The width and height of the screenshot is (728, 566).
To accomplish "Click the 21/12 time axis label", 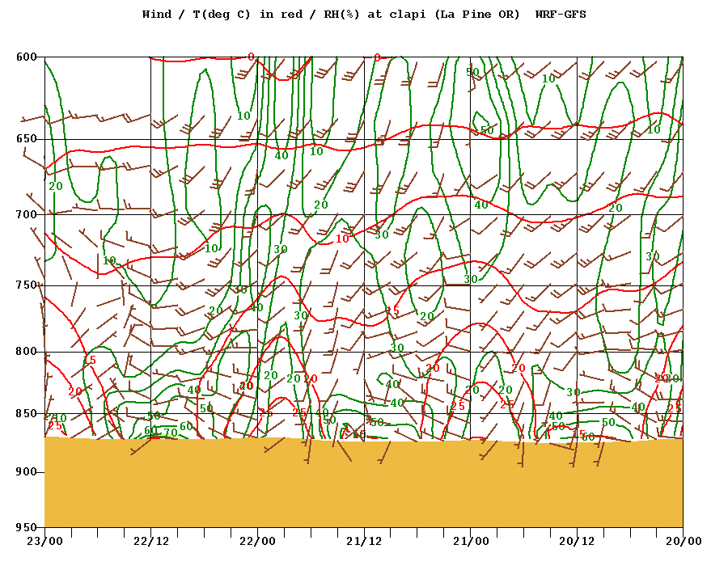I will (x=364, y=541).
